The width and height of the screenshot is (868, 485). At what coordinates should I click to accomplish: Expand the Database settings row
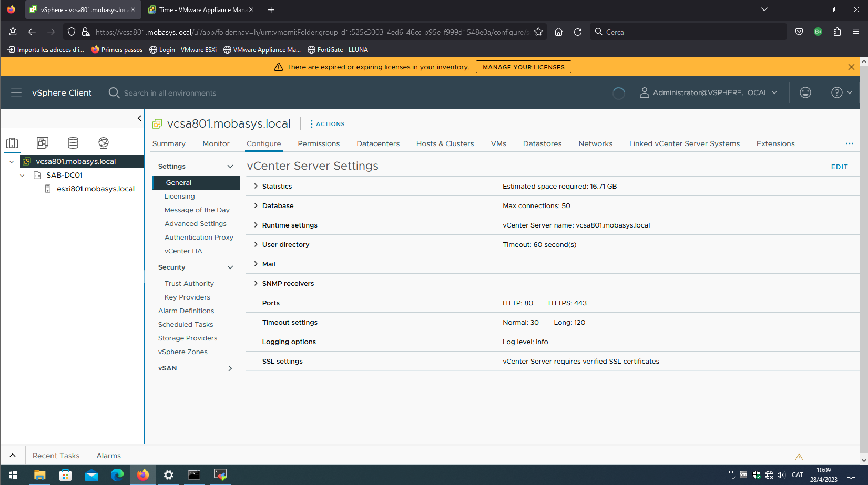tap(256, 205)
